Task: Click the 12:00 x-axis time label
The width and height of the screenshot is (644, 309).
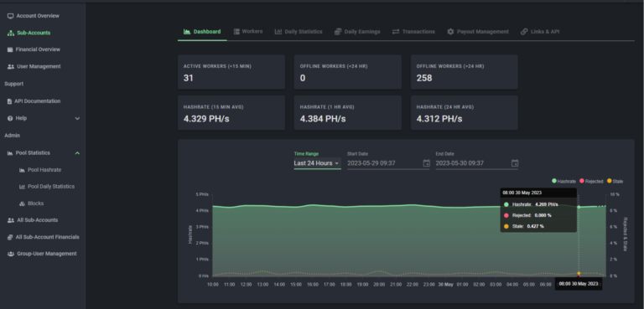Action: point(246,285)
